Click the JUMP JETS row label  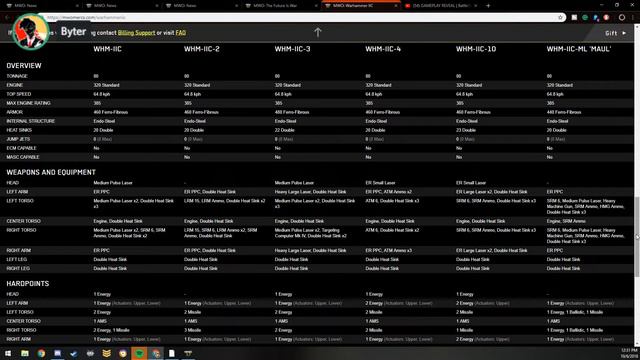click(x=18, y=139)
